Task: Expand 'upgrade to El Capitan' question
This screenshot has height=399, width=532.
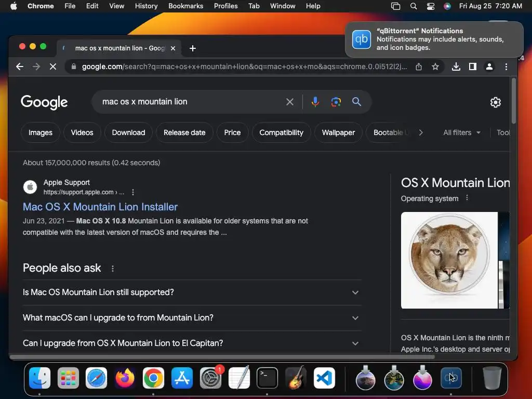Action: click(192, 343)
